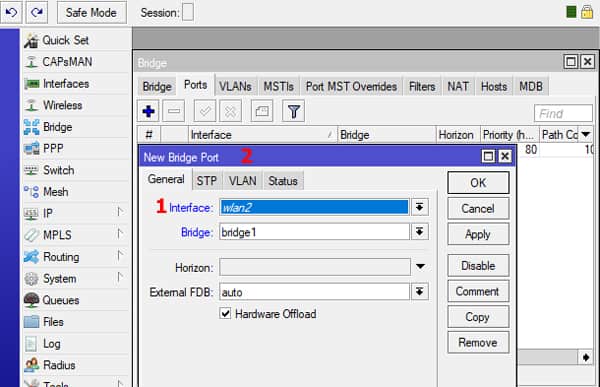Sort by the Interface column header
The width and height of the screenshot is (600, 387).
tap(263, 135)
